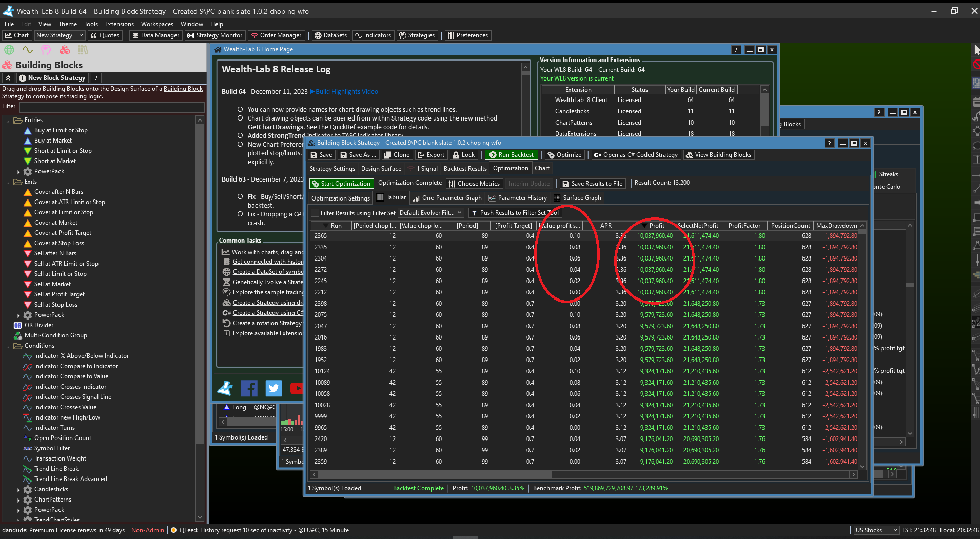980x539 pixels.
Task: Clone the current strategy
Action: pos(397,155)
